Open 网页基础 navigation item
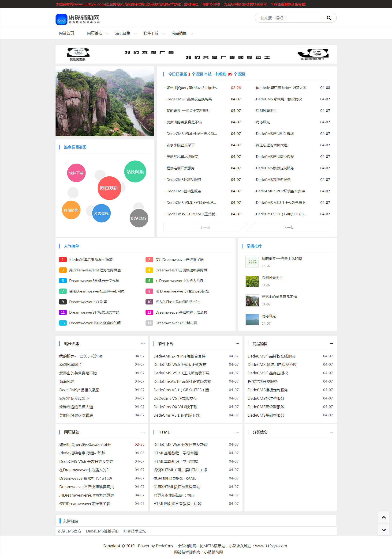This screenshot has height=559, width=392. 94,33
